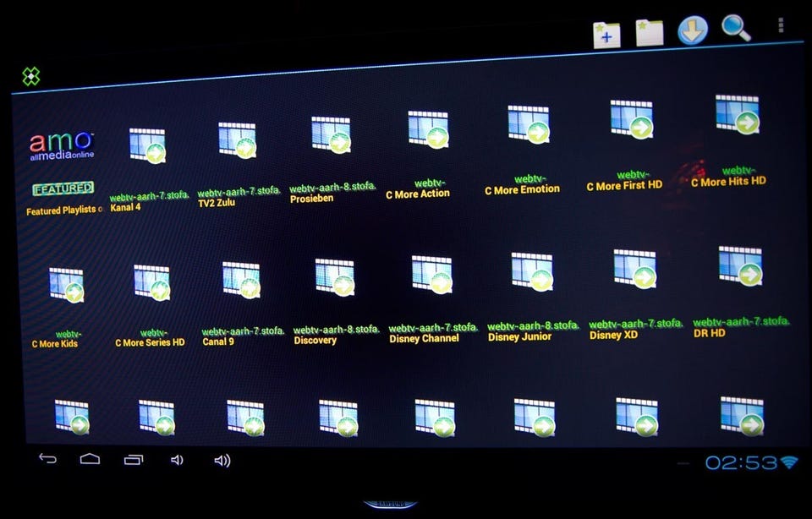Tap the Android home button

[90, 459]
